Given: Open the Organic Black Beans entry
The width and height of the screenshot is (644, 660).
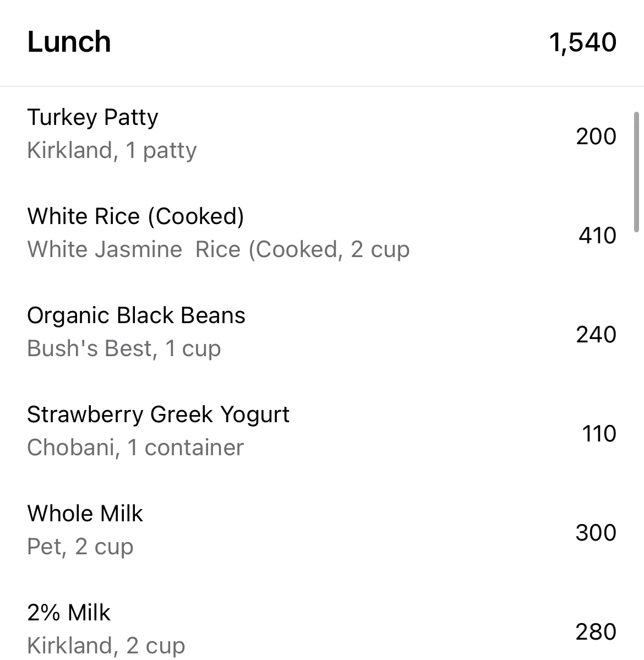Looking at the screenshot, I should [x=322, y=332].
